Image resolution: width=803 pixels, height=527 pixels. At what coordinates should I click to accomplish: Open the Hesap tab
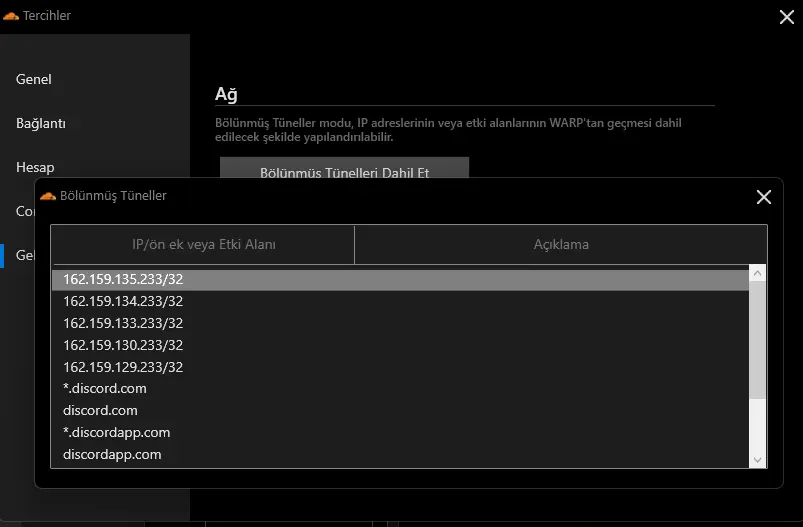35,167
